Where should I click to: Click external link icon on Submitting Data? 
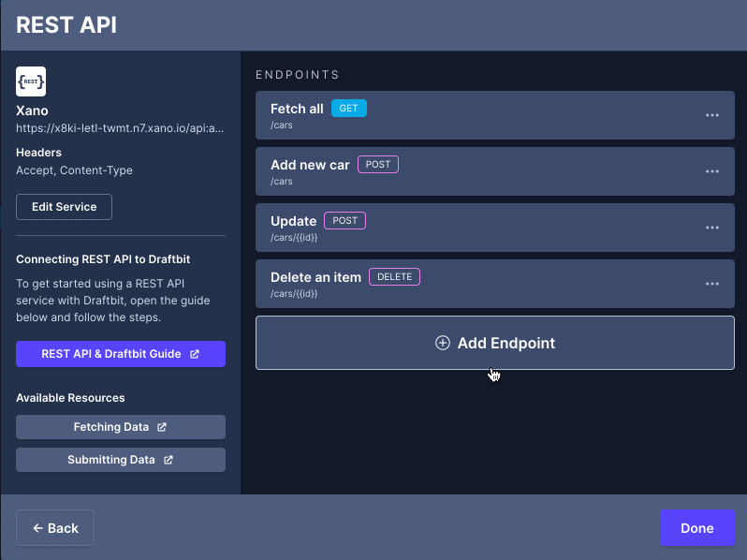pyautogui.click(x=168, y=460)
